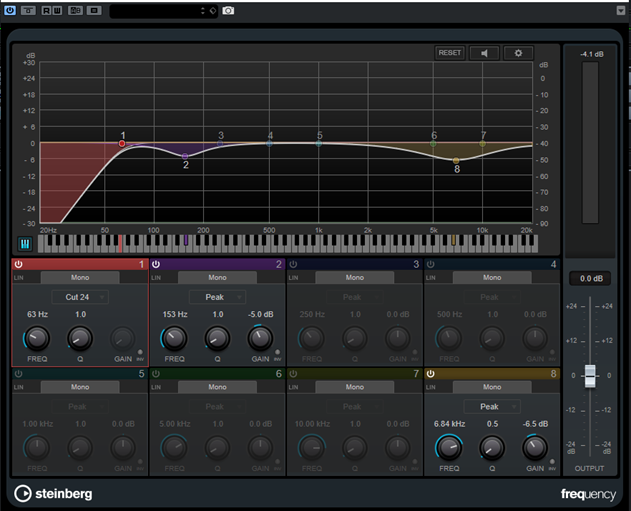Image resolution: width=631 pixels, height=511 pixels.
Task: Click band 1 LIN linear phase button
Action: [19, 277]
